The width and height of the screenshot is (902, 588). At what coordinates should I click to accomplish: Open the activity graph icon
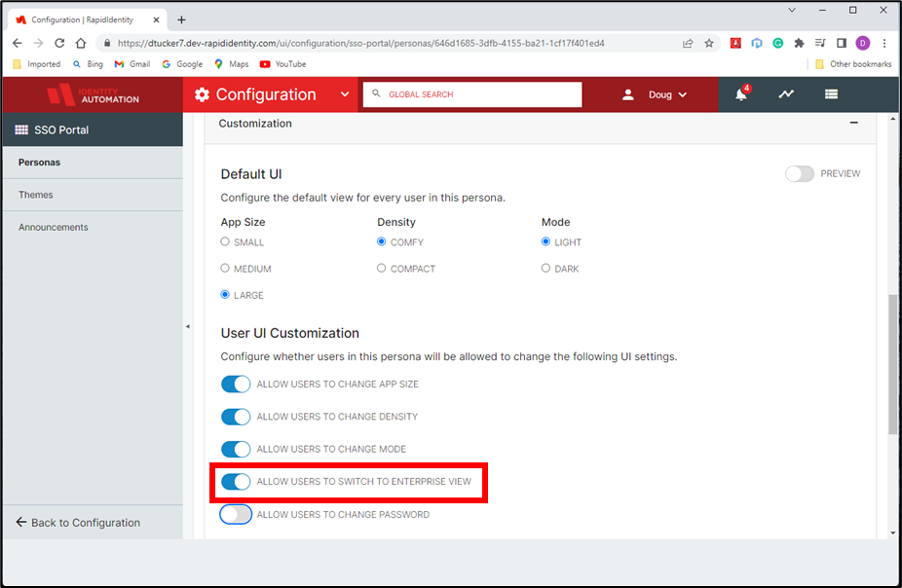pyautogui.click(x=786, y=93)
